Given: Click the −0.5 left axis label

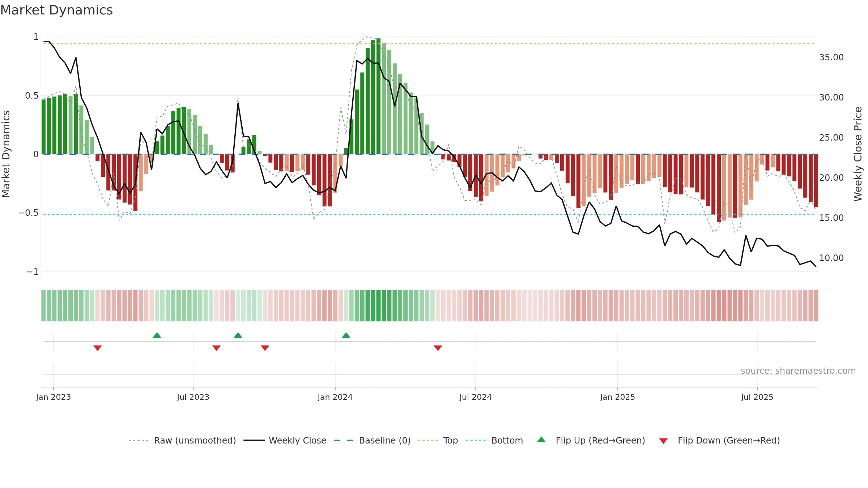Looking at the screenshot, I should point(29,213).
